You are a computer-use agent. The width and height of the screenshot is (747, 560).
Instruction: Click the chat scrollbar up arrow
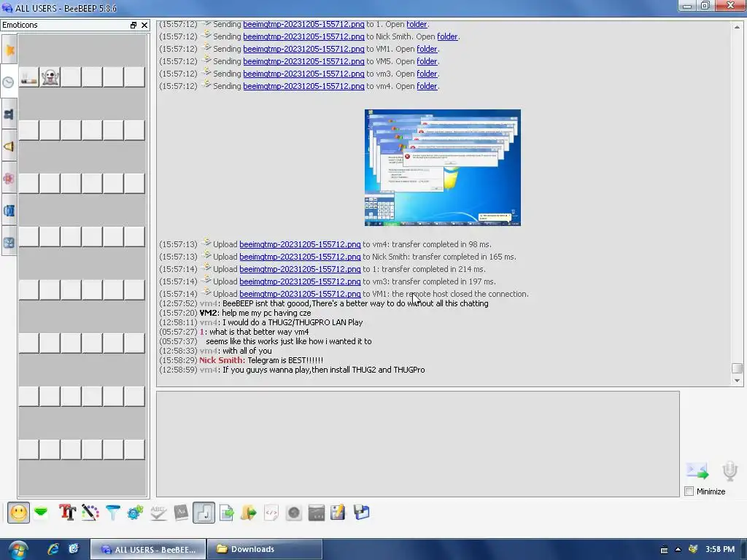[737, 27]
